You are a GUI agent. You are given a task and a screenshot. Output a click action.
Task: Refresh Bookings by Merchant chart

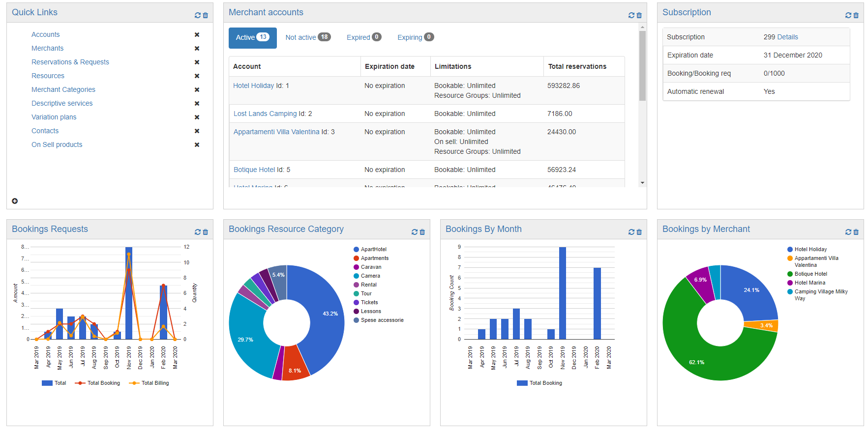click(x=848, y=232)
